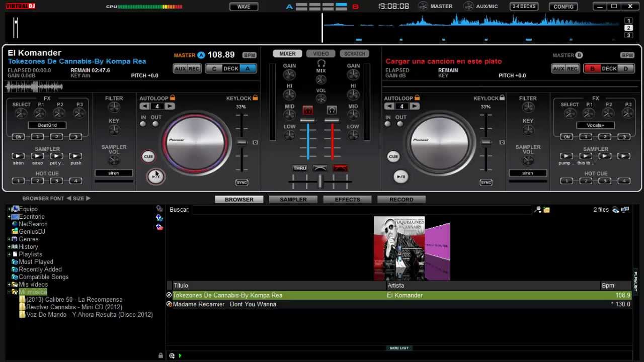Viewport: 644px width, 362px height.
Task: Open the SIDE LIST panel
Action: click(399, 348)
